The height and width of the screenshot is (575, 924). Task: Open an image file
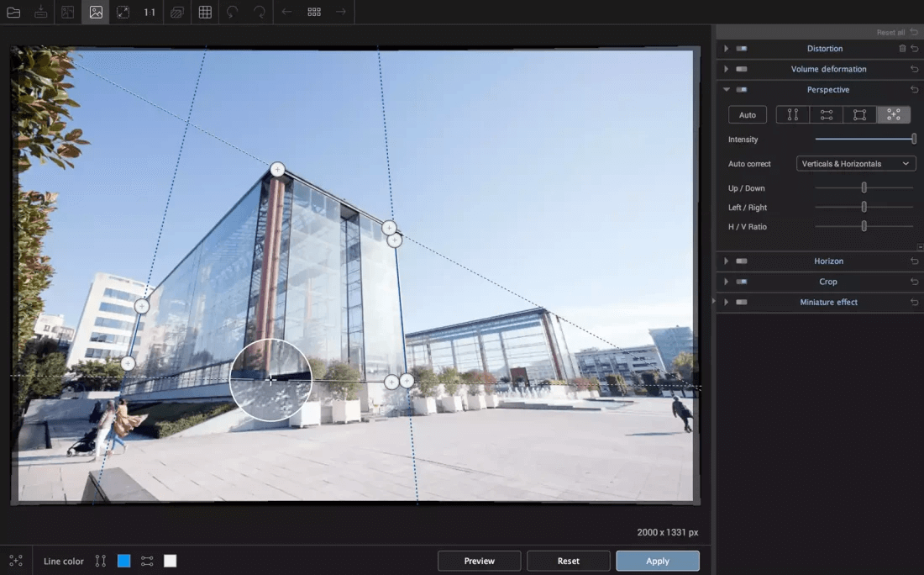(13, 12)
